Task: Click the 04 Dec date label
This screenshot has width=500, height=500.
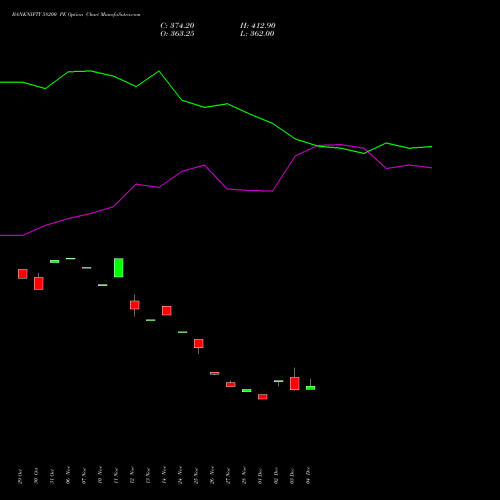Action: (308, 475)
